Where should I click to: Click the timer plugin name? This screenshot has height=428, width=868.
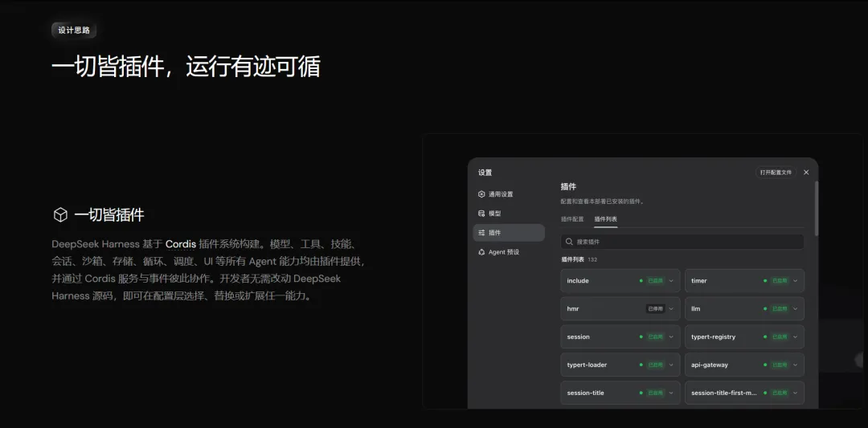[699, 281]
